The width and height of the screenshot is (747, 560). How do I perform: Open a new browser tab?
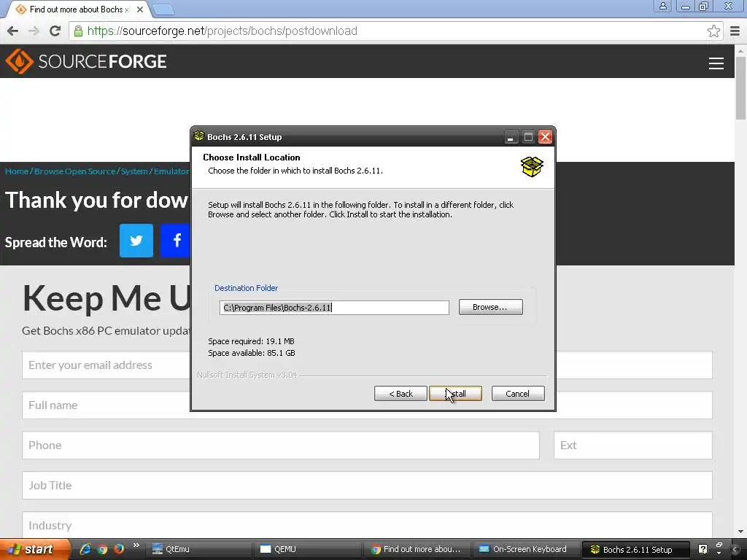[163, 9]
